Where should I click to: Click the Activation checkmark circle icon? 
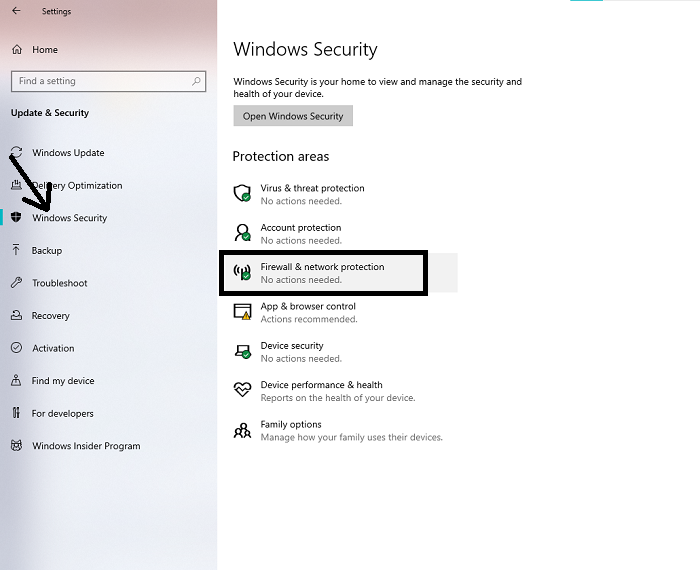(x=17, y=348)
